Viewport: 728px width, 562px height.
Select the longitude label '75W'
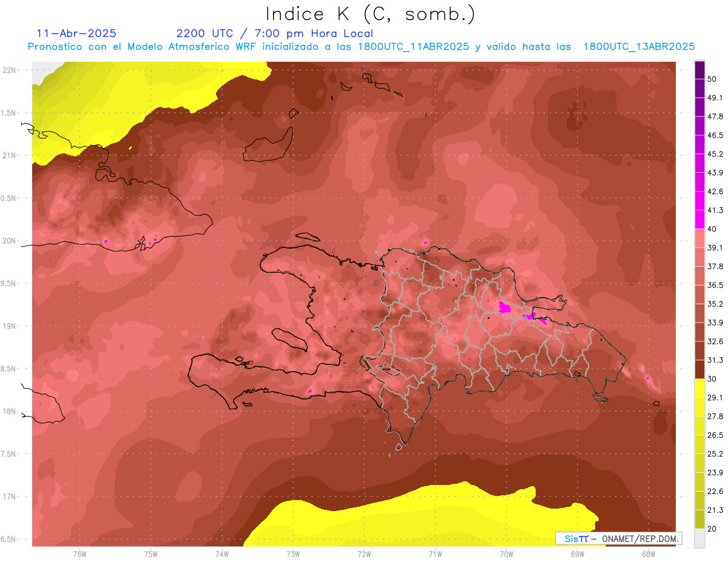tap(151, 554)
